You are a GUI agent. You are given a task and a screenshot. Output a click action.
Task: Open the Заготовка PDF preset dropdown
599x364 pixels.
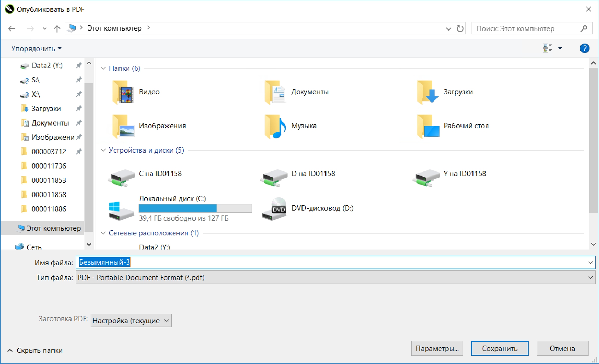click(131, 320)
